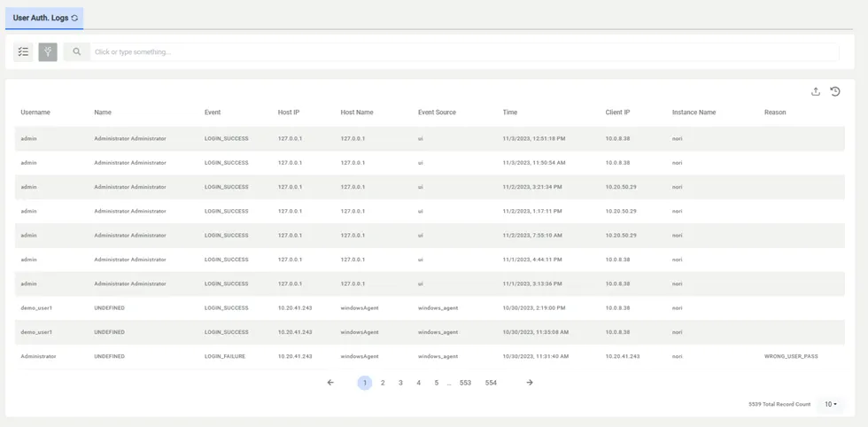Go to previous page arrow
The width and height of the screenshot is (868, 427).
[x=330, y=383]
